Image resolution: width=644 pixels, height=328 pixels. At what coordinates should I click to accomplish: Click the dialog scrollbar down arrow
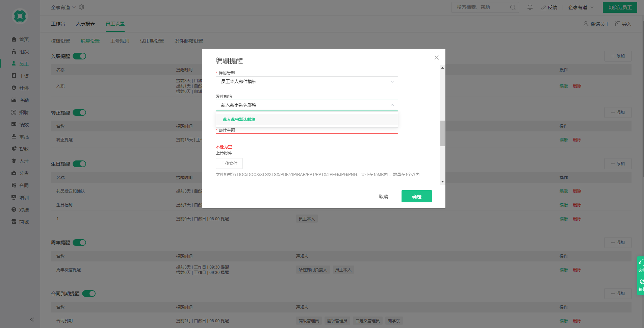442,182
